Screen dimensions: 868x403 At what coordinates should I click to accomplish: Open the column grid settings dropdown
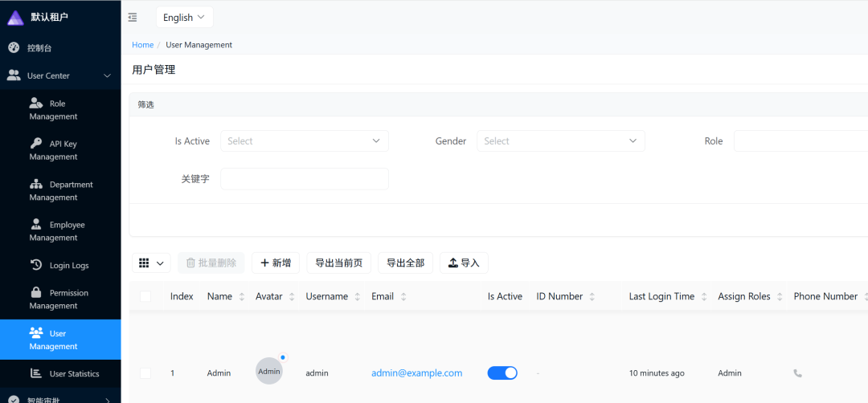pos(151,263)
